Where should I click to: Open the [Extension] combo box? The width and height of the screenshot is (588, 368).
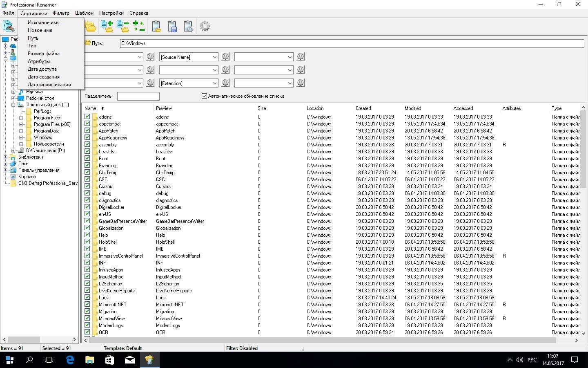point(189,83)
